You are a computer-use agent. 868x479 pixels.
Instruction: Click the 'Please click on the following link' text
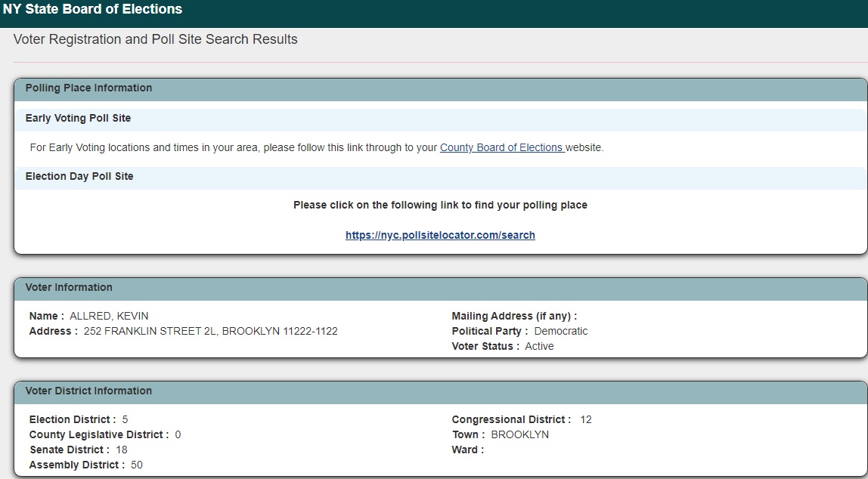point(440,206)
